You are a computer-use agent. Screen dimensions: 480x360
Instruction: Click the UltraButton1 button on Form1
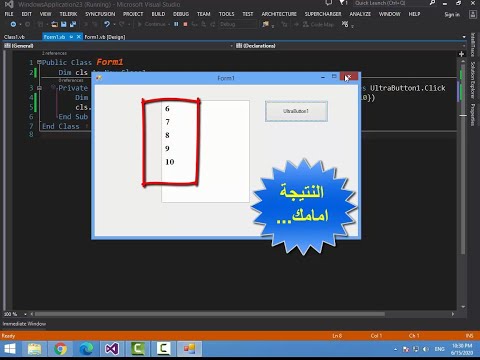point(296,111)
